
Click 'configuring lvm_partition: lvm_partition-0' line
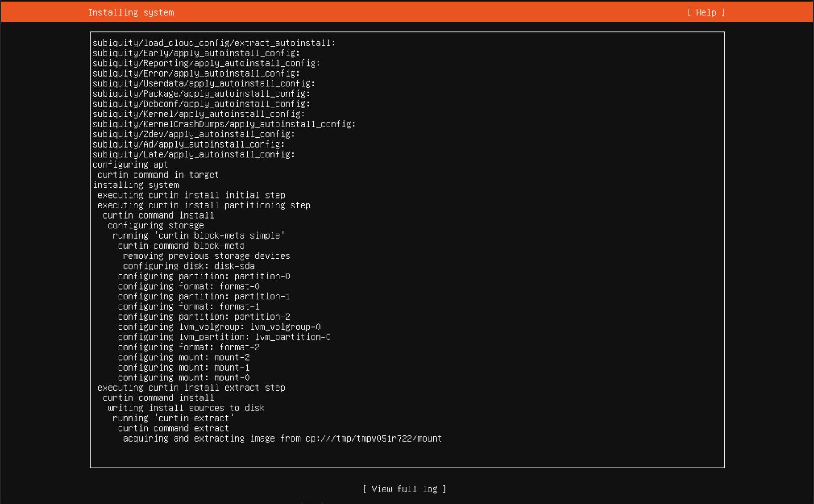[x=224, y=337]
